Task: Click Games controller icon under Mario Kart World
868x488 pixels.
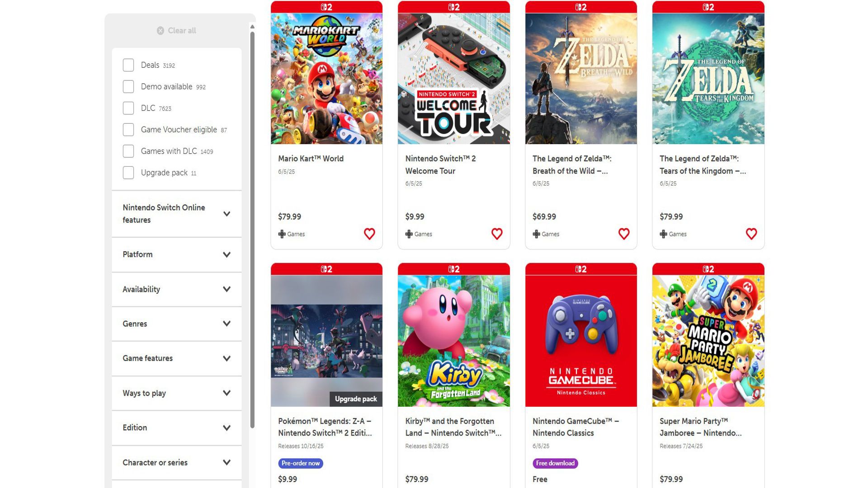Action: pos(282,234)
